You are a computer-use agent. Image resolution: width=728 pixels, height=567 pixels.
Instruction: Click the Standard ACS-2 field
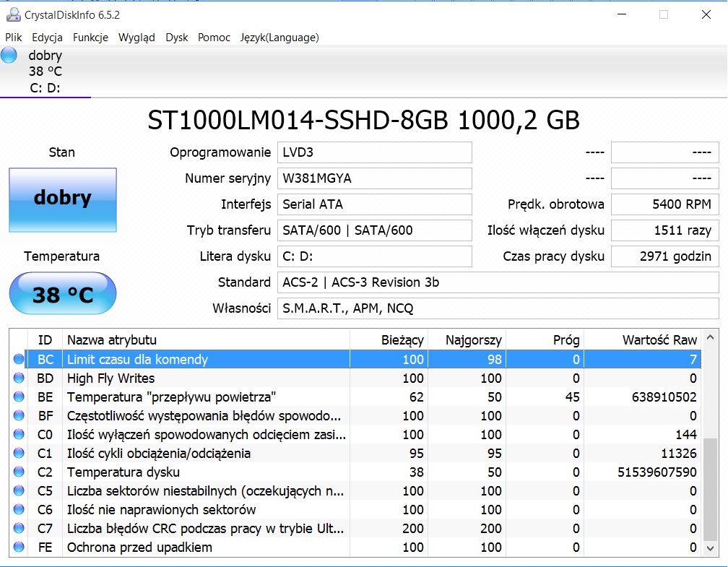click(x=498, y=282)
